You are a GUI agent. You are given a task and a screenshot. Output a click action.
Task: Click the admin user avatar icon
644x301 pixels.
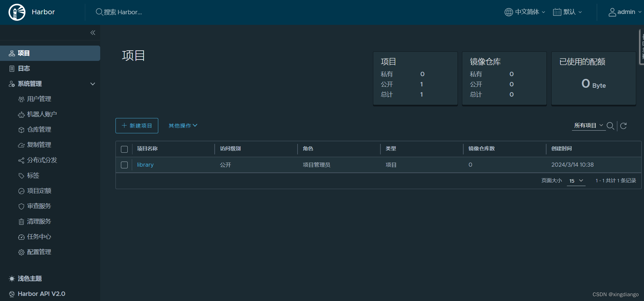point(612,12)
